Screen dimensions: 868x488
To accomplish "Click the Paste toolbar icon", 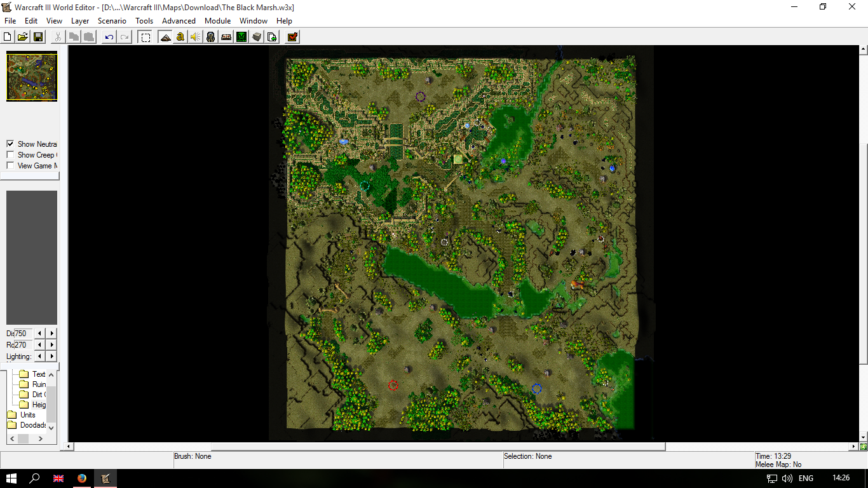I will point(89,37).
